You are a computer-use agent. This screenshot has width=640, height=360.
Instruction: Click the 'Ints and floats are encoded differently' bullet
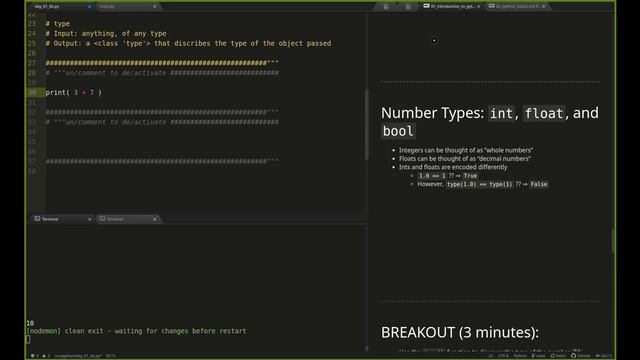(453, 167)
